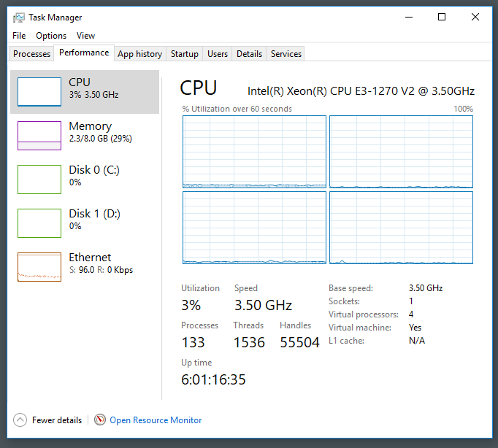Click the 3% utilization value

click(191, 305)
